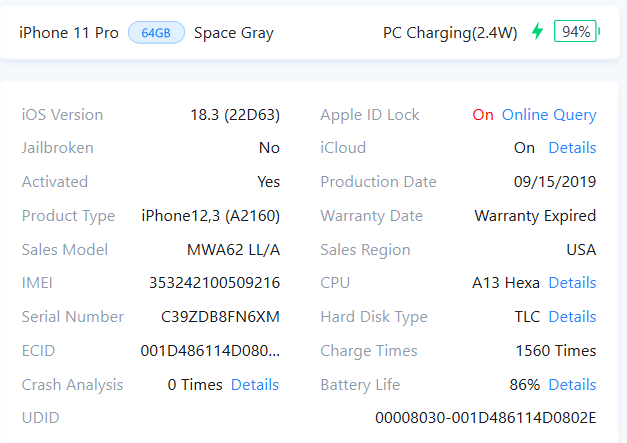Viewport: 627px width, 443px height.
Task: Open the iCloud Details link
Action: pyautogui.click(x=572, y=148)
